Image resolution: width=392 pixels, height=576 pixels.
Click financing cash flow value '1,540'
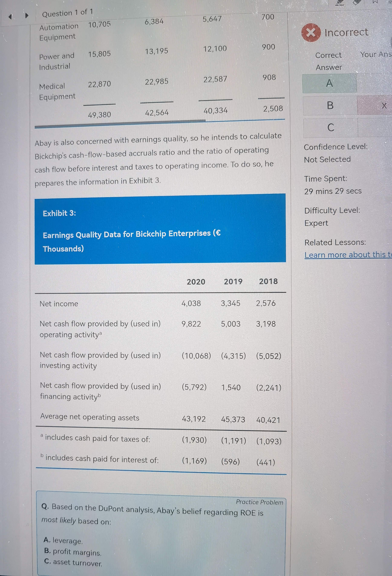click(231, 387)
